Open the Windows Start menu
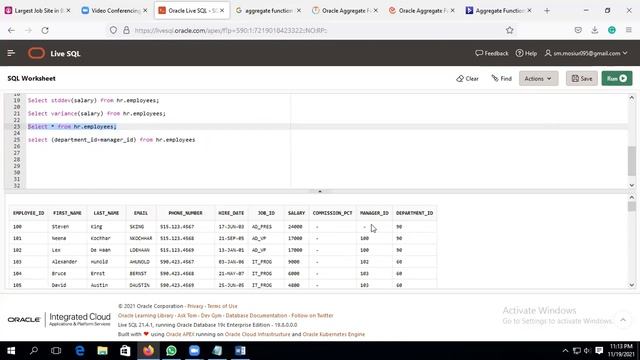 [x=11, y=351]
